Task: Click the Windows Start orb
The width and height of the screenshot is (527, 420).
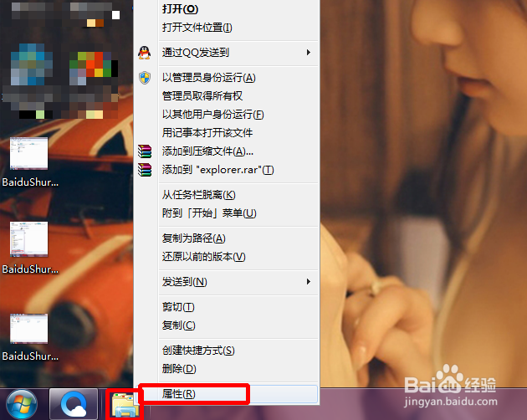Action: pos(22,405)
